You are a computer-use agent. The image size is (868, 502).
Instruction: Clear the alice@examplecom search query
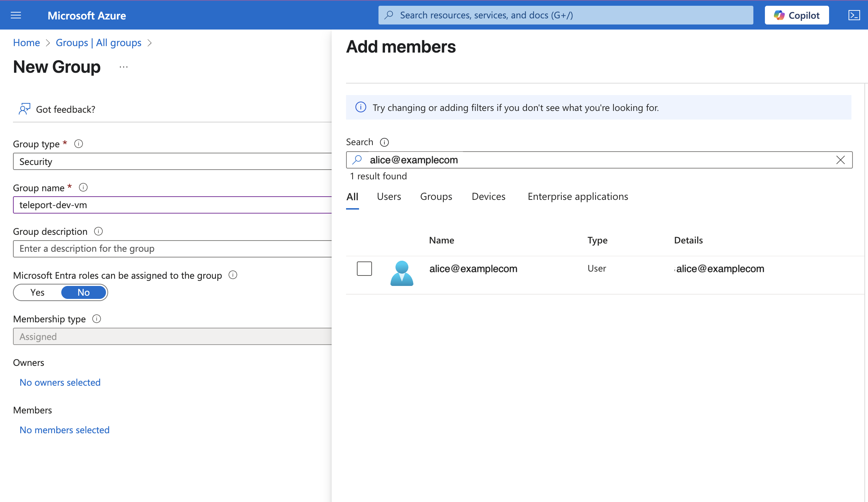841,160
